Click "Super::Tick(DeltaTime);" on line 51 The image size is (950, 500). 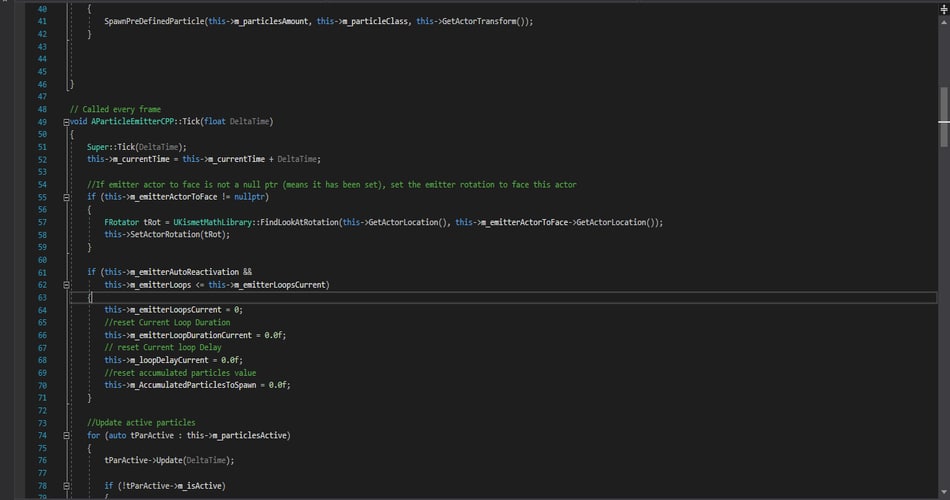(137, 147)
